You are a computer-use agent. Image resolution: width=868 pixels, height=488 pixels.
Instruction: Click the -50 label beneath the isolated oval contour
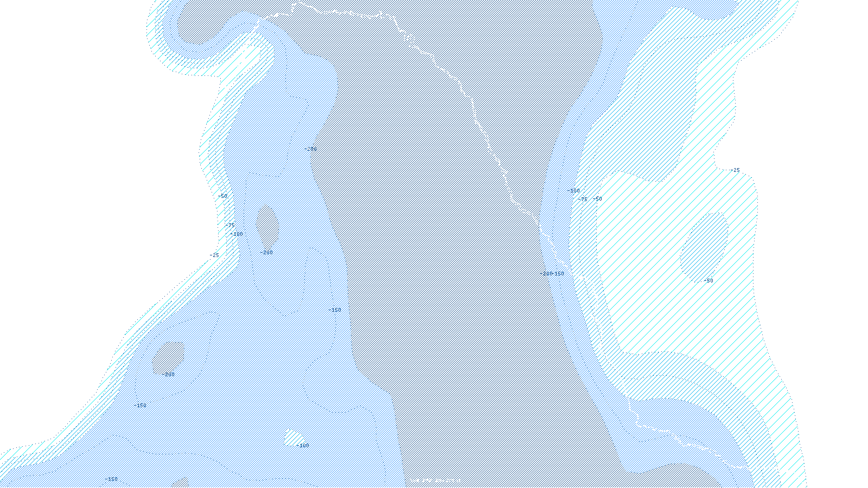(708, 281)
